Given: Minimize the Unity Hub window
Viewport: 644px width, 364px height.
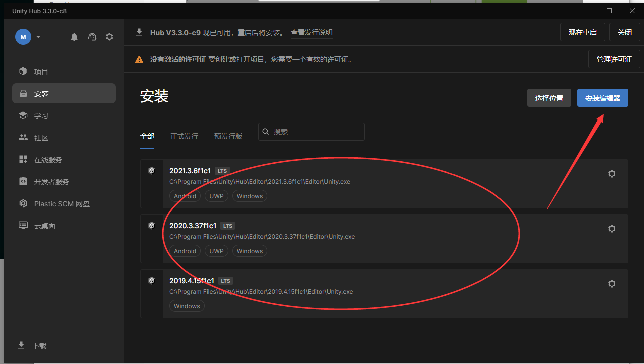Looking at the screenshot, I should point(586,11).
